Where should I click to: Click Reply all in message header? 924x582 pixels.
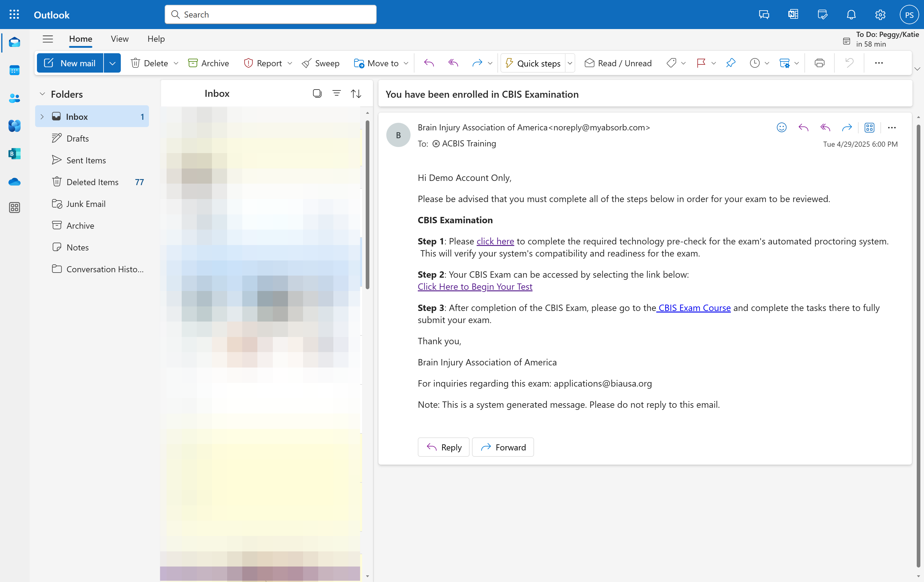tap(825, 127)
